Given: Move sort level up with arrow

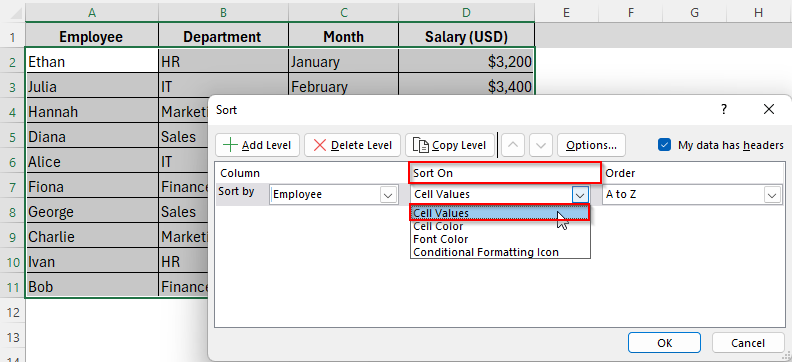Looking at the screenshot, I should [513, 145].
